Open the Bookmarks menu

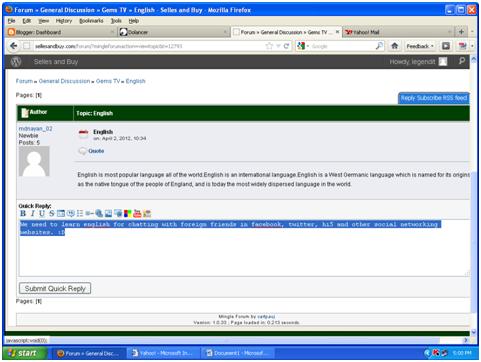coord(91,21)
